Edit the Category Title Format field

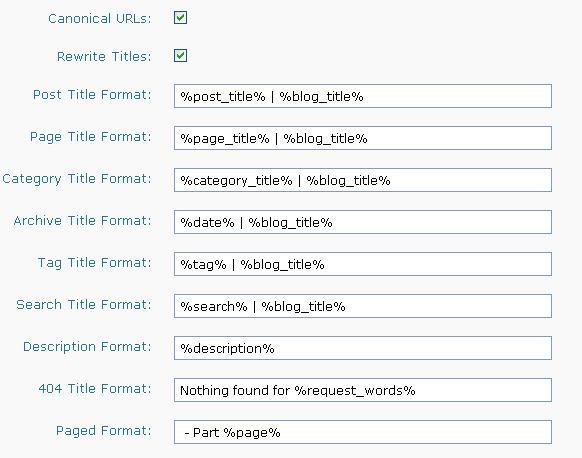coord(363,180)
